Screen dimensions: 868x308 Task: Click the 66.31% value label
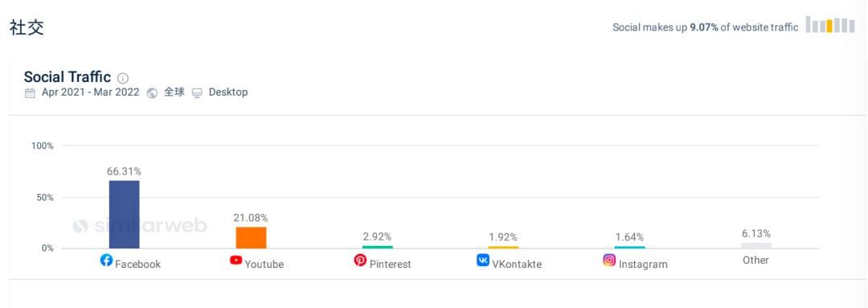124,171
